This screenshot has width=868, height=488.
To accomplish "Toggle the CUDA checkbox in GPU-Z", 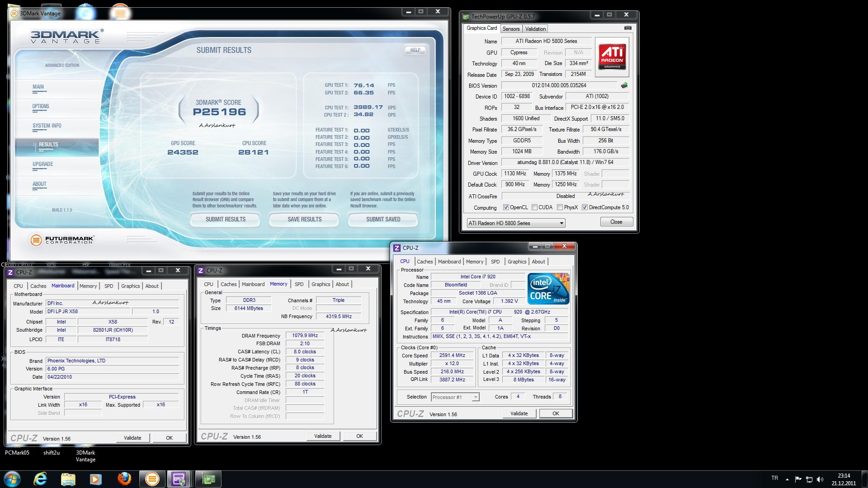I will pyautogui.click(x=534, y=207).
